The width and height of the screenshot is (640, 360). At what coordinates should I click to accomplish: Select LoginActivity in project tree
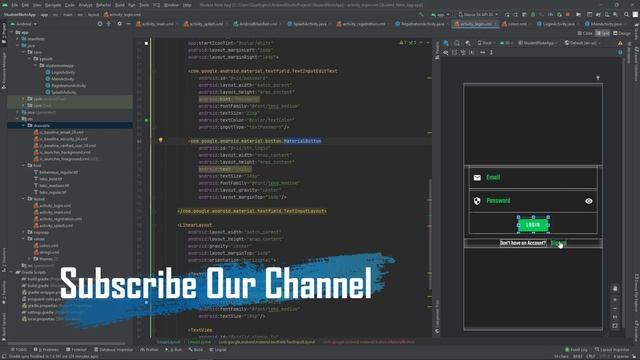pyautogui.click(x=63, y=72)
